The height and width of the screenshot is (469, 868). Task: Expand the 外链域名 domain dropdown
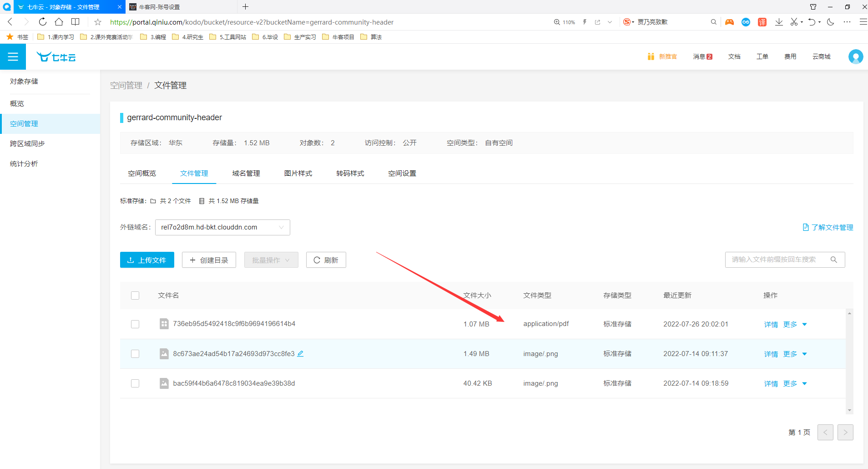[x=222, y=227]
